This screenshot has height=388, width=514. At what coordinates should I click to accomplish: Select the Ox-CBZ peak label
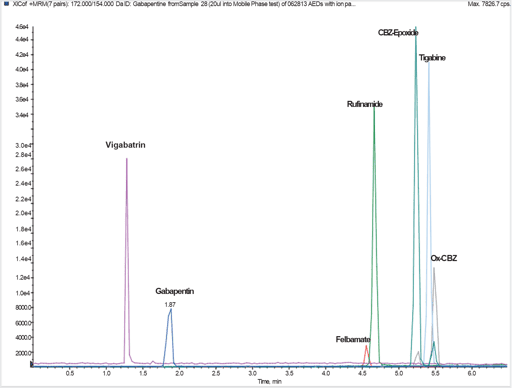(x=444, y=258)
